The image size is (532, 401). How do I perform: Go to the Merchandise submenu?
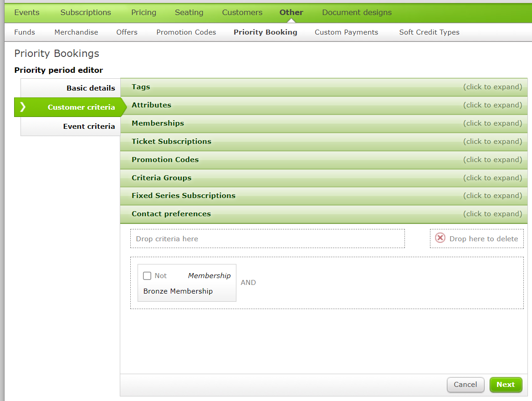click(76, 32)
